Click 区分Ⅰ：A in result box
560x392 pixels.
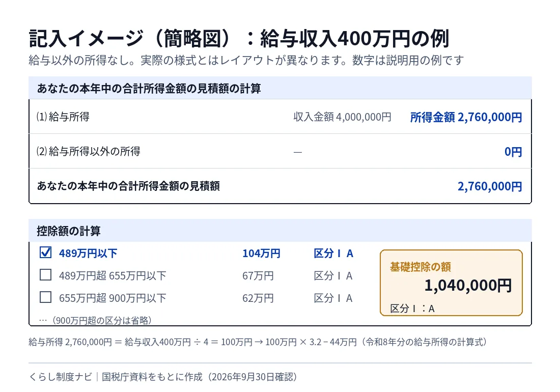412,309
